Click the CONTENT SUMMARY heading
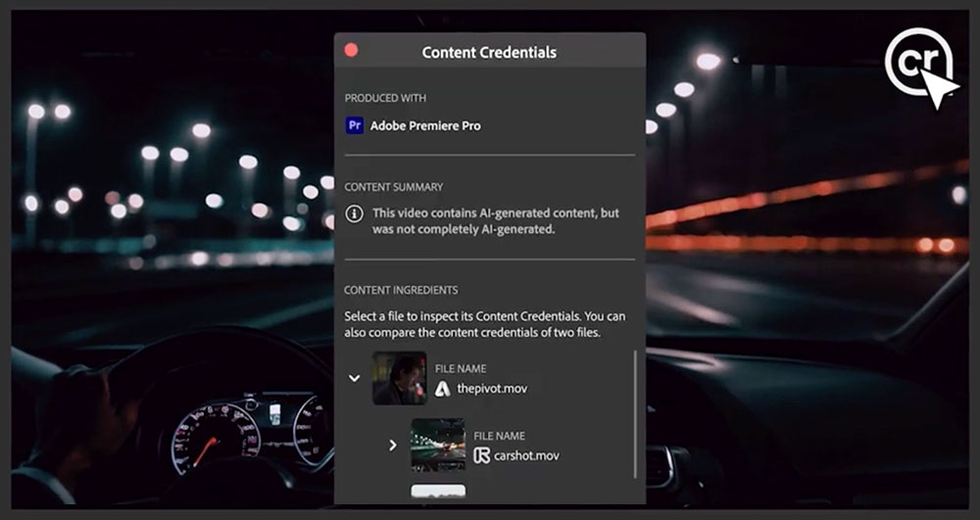This screenshot has height=520, width=980. click(394, 187)
